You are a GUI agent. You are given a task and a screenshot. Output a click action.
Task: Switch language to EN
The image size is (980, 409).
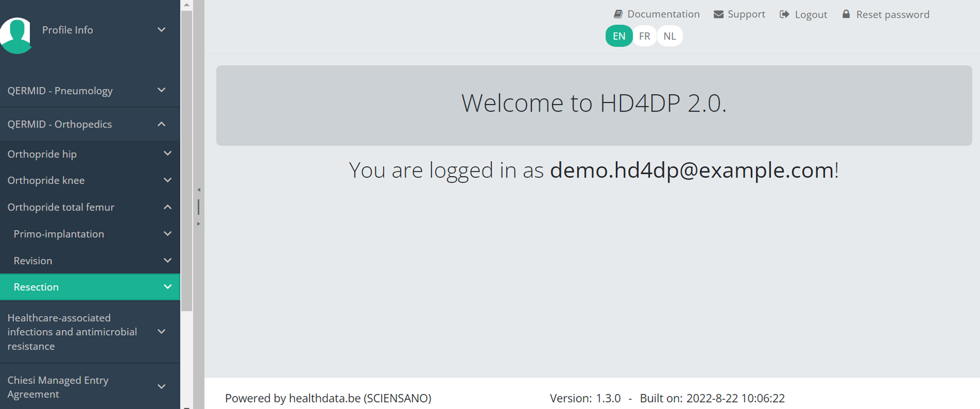tap(619, 36)
